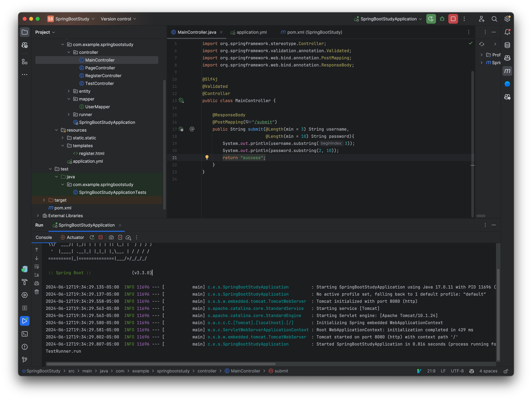Open the Problems tool window

point(24,347)
